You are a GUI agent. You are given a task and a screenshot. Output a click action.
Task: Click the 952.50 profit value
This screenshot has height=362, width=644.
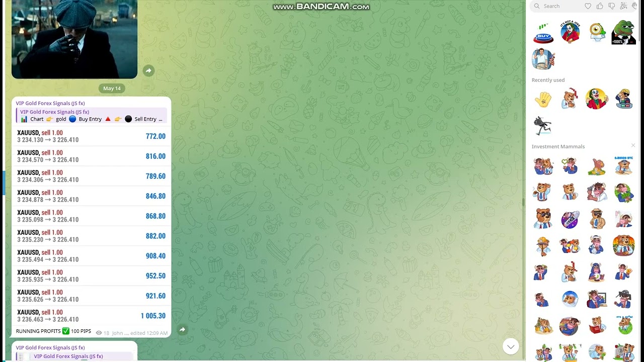[155, 276]
